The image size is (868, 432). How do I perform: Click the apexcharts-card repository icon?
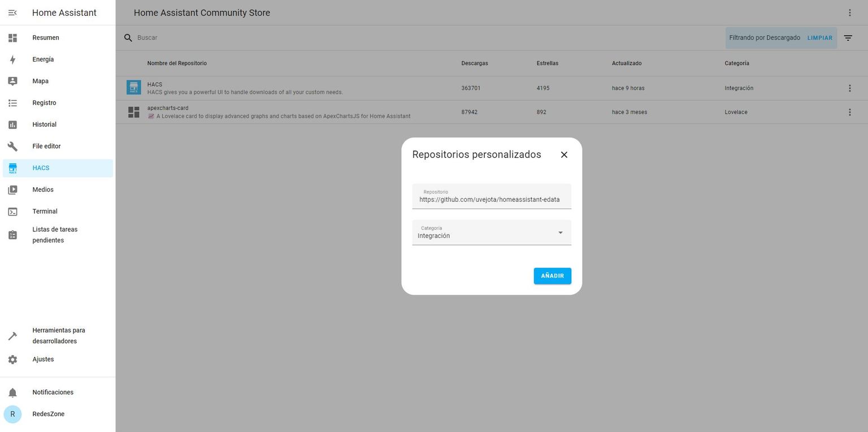coord(134,112)
